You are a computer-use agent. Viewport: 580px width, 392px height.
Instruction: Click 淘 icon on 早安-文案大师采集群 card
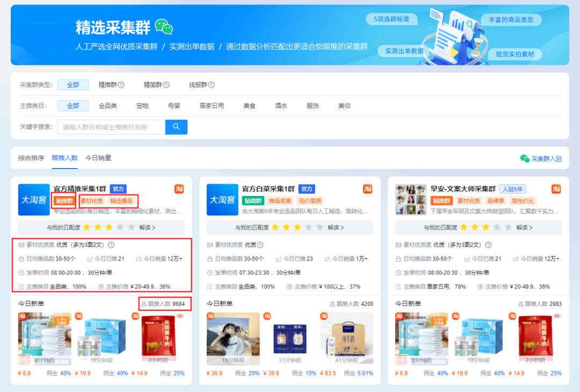click(556, 189)
